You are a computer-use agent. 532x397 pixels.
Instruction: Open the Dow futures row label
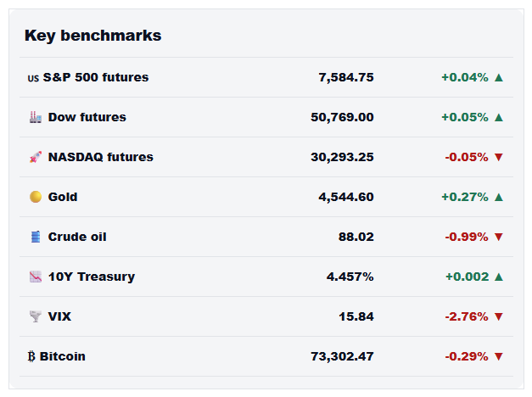87,117
